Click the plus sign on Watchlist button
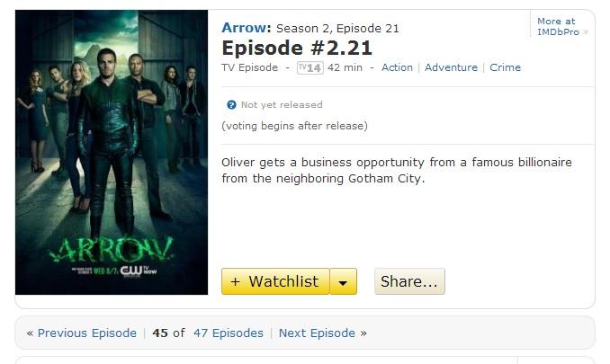 (235, 281)
